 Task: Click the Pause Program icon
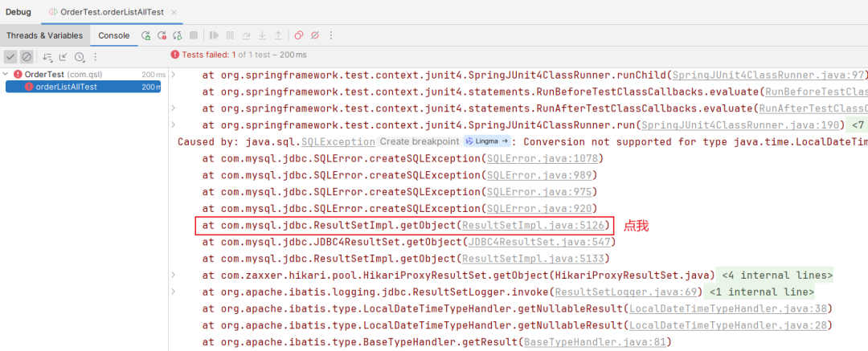(x=231, y=35)
